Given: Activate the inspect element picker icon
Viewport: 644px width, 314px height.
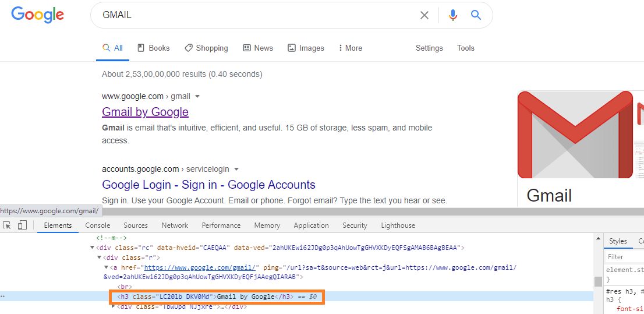Looking at the screenshot, I should pyautogui.click(x=6, y=225).
